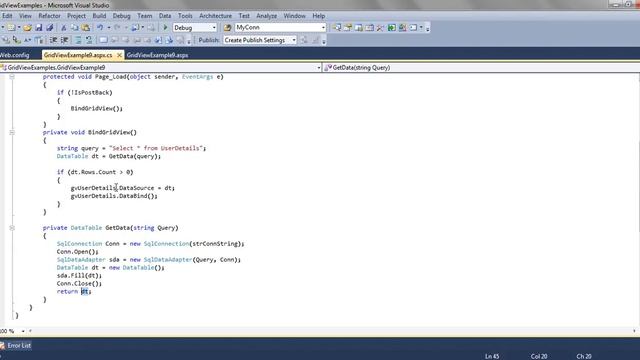Cut the selection with scissors icon
The image size is (640, 360).
pyautogui.click(x=63, y=28)
